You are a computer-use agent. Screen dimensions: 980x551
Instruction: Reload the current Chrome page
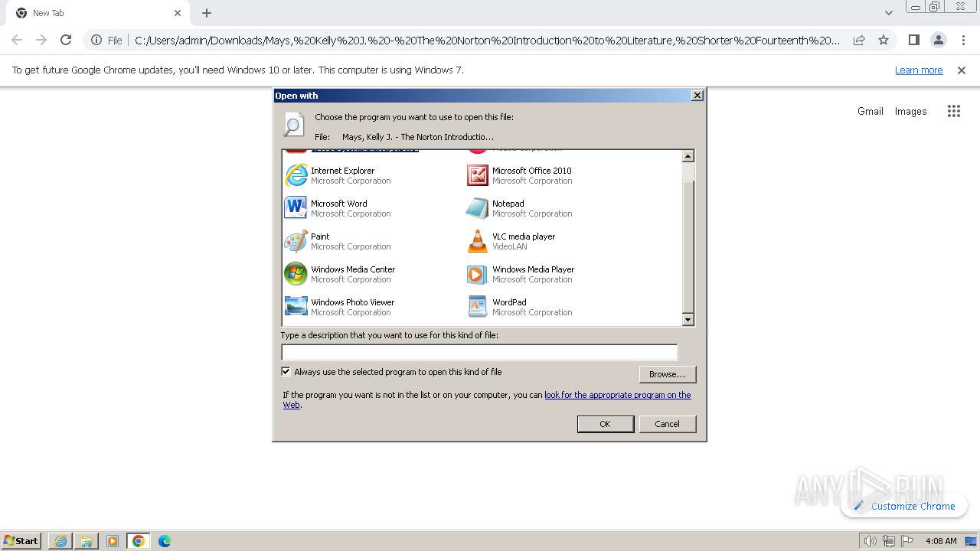coord(66,40)
